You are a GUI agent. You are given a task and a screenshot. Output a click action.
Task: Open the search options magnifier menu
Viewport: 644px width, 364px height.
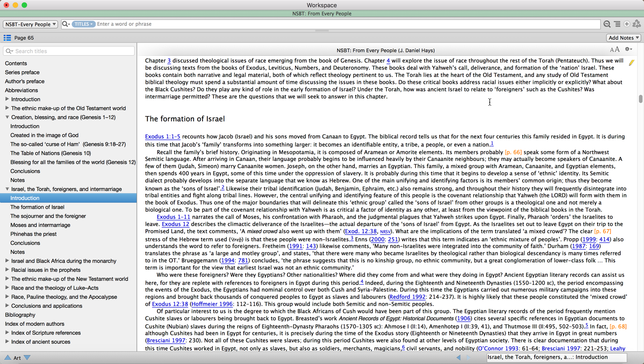tap(66, 24)
